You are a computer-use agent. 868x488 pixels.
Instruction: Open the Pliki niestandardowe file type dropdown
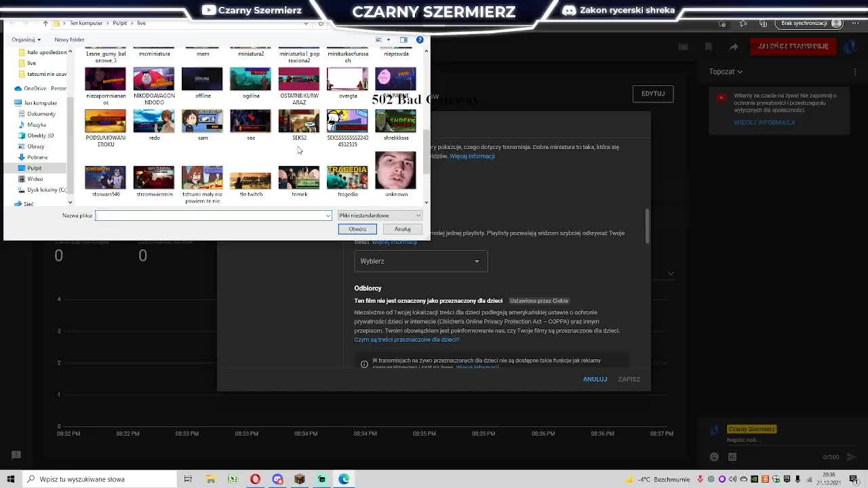(x=380, y=216)
